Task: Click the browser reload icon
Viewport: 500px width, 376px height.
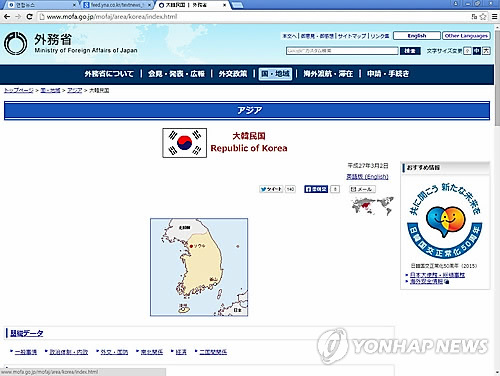Action: tap(29, 16)
